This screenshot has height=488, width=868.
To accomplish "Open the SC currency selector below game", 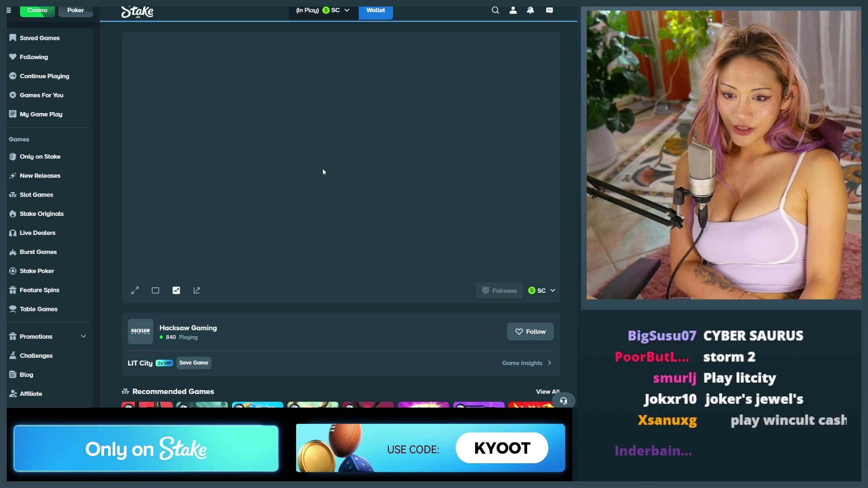I will pyautogui.click(x=542, y=291).
